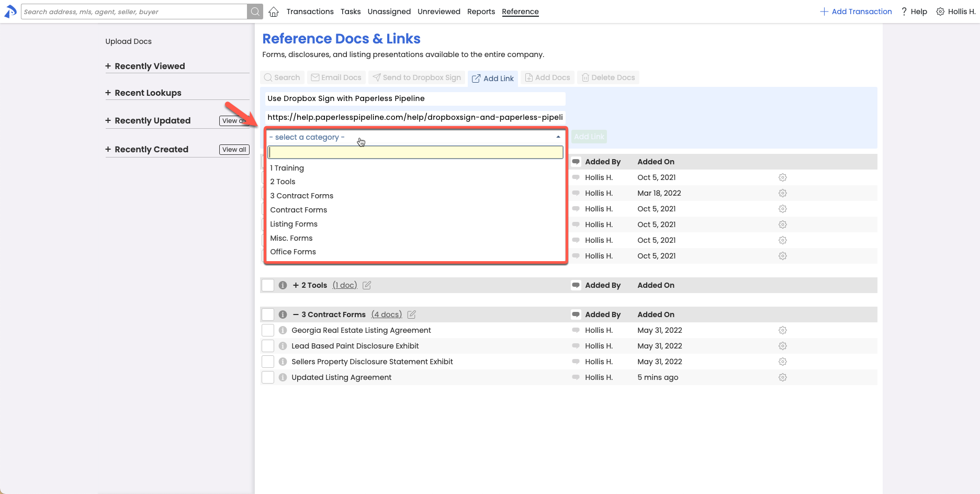The image size is (980, 494).
Task: Open the Reports menu
Action: coord(481,12)
